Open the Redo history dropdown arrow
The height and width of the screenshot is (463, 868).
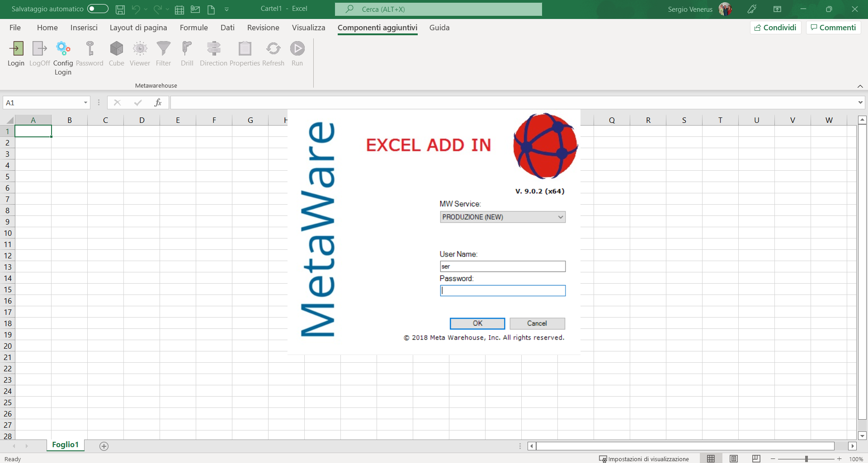pos(167,9)
